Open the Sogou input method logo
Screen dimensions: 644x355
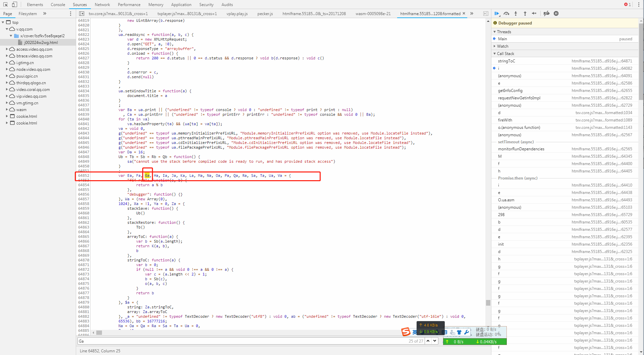pos(406,332)
